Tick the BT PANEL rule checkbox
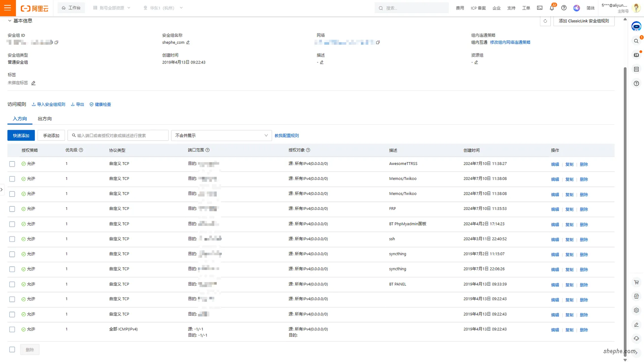Screen dimensions: 644x362 coord(12,284)
